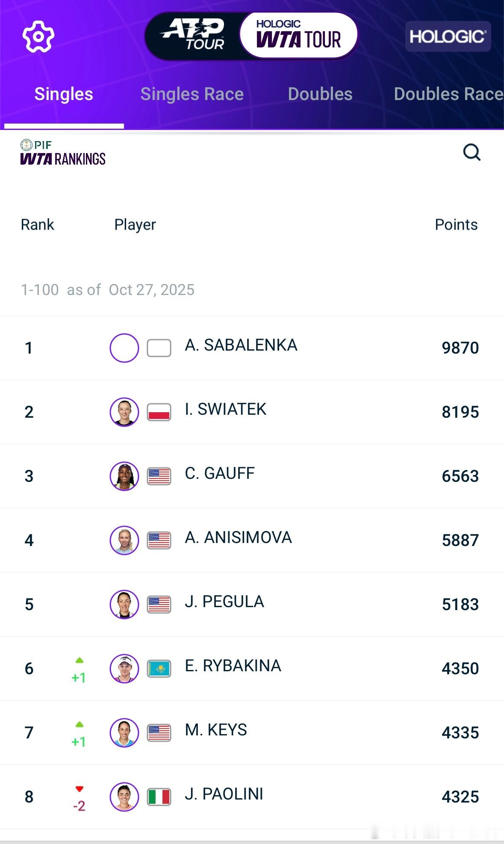Select the Singles tab
Image resolution: width=504 pixels, height=844 pixels.
coord(64,94)
